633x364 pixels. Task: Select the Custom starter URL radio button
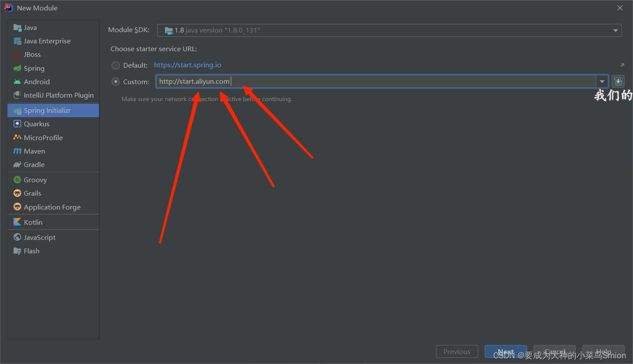(x=116, y=82)
